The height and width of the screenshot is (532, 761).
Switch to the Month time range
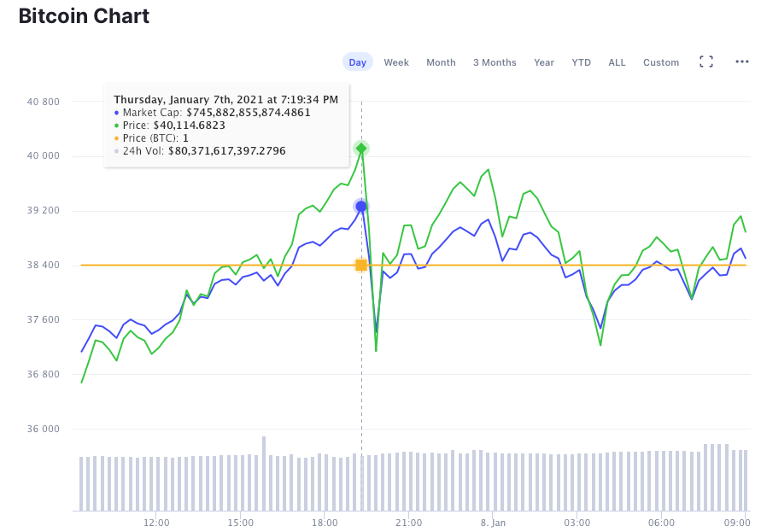click(x=441, y=62)
